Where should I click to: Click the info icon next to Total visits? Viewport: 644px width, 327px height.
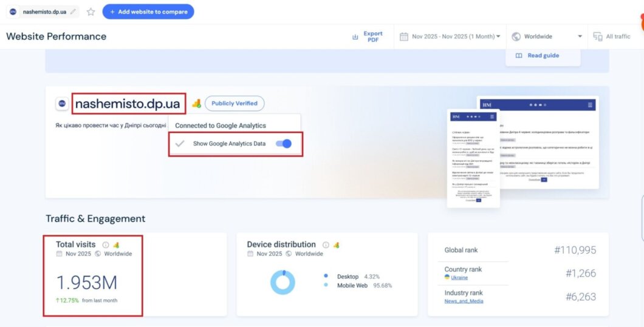106,244
